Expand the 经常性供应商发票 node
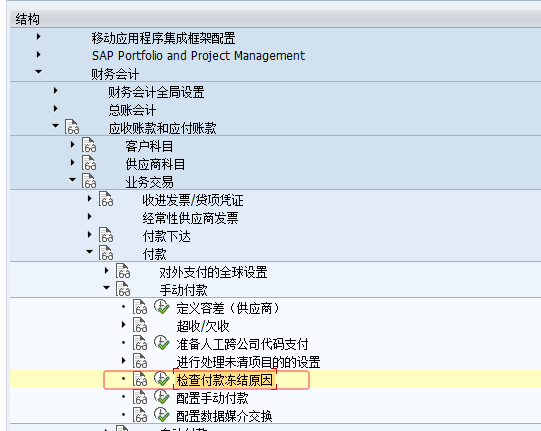The image size is (541, 431). pos(90,217)
